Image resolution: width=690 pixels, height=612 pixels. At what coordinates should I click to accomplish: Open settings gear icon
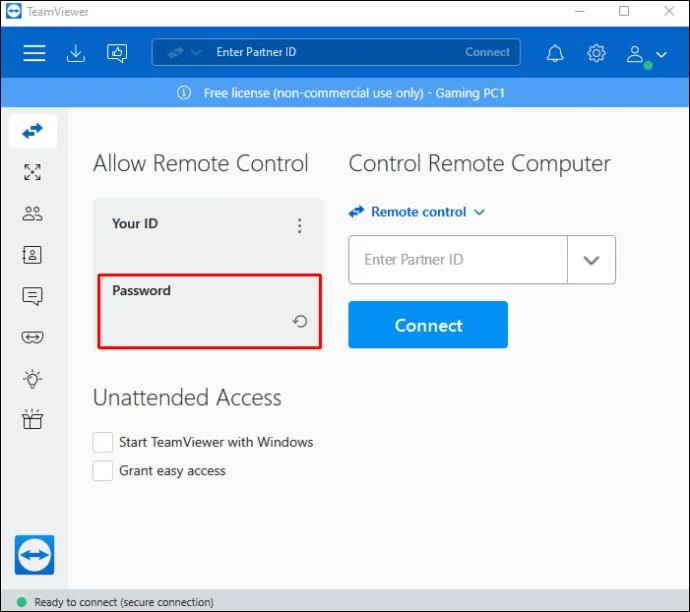click(596, 53)
